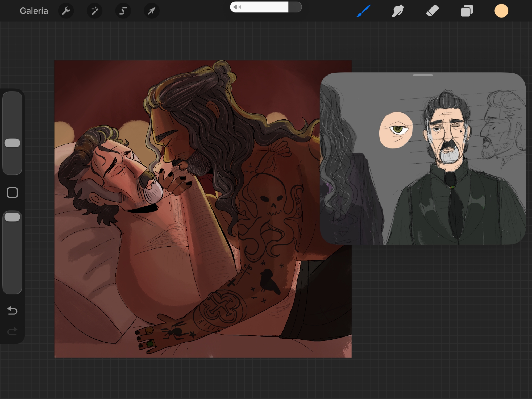Click the brush size slider handle
532x399 pixels.
pos(12,143)
